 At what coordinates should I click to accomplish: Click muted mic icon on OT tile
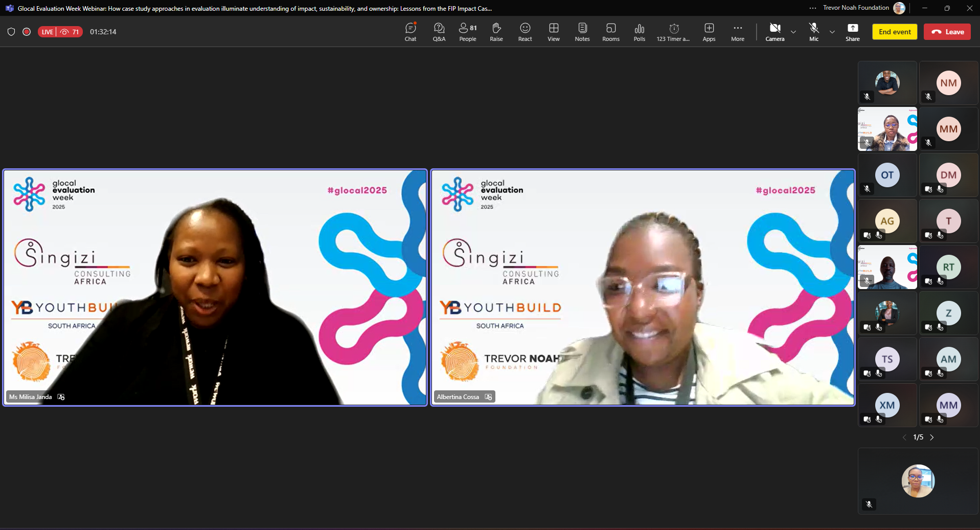point(867,189)
